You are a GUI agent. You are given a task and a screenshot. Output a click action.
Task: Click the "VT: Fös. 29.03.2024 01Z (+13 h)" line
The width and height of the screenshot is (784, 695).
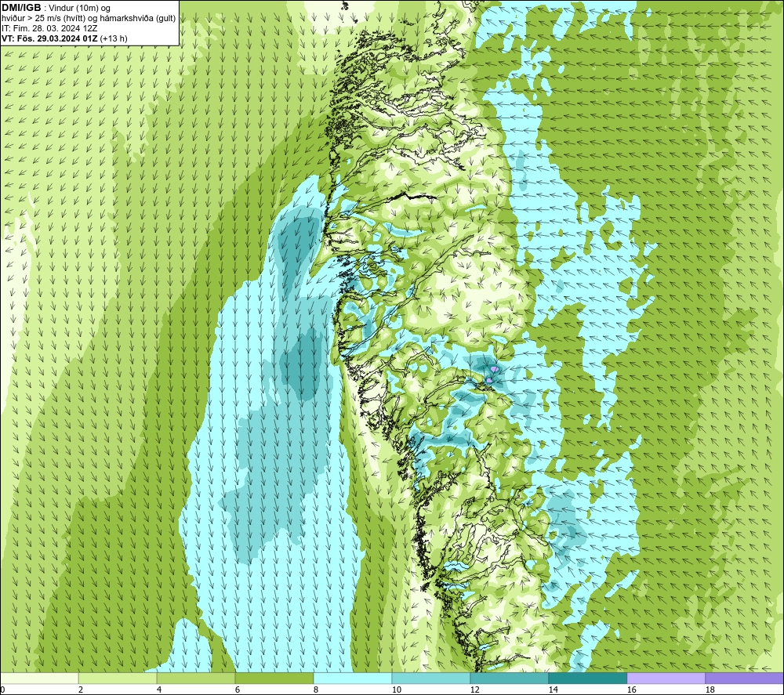tap(64, 38)
